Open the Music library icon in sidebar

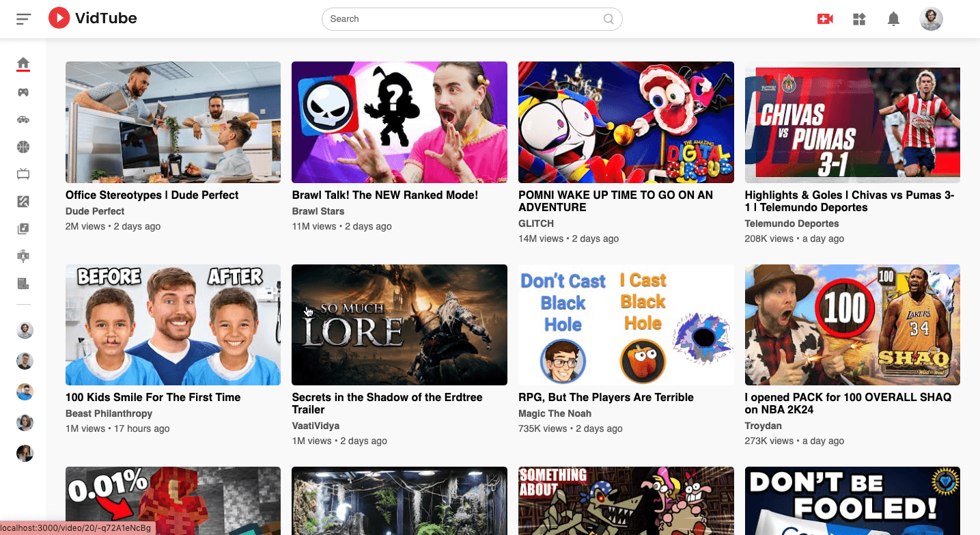point(23,229)
